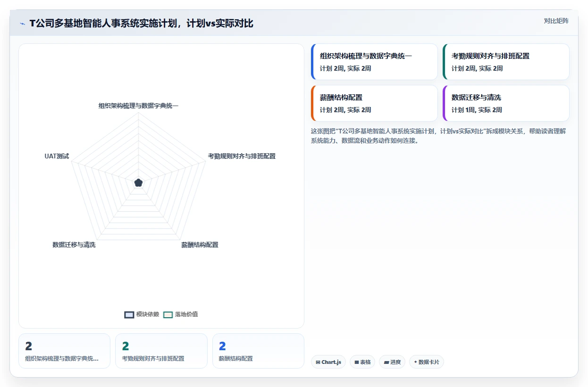Click the page title T公司多基地智能人事系统实施计划
Screen dimensions: 588x387
142,23
